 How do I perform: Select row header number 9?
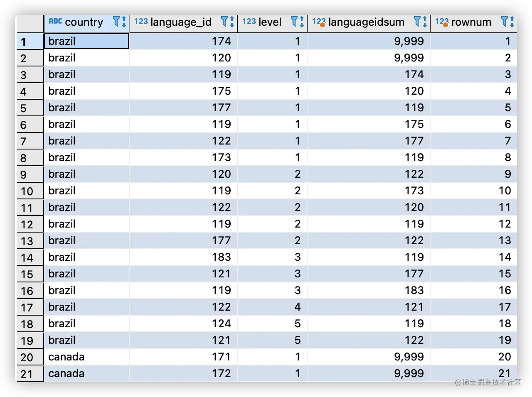click(30, 174)
